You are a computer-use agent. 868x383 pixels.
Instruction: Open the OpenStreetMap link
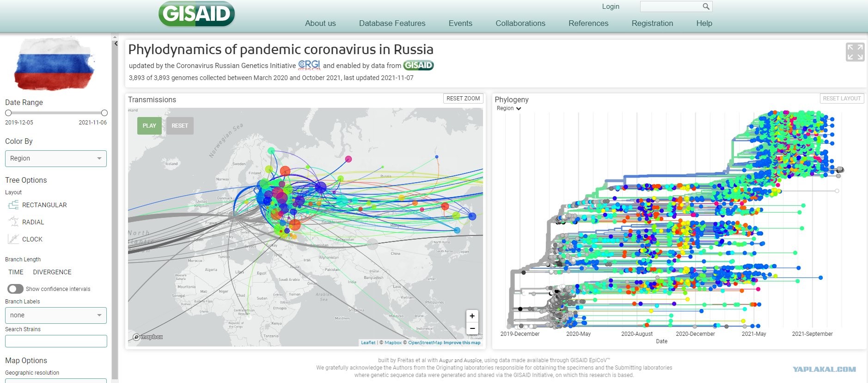pos(425,343)
